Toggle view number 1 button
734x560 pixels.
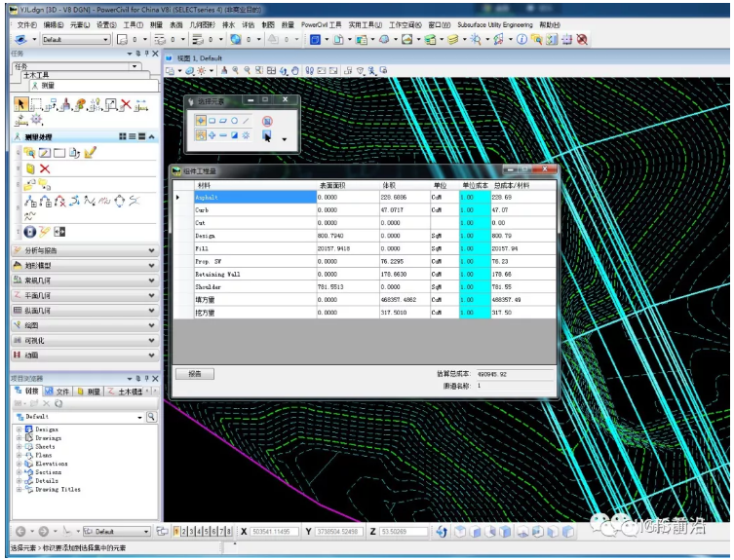[x=176, y=532]
